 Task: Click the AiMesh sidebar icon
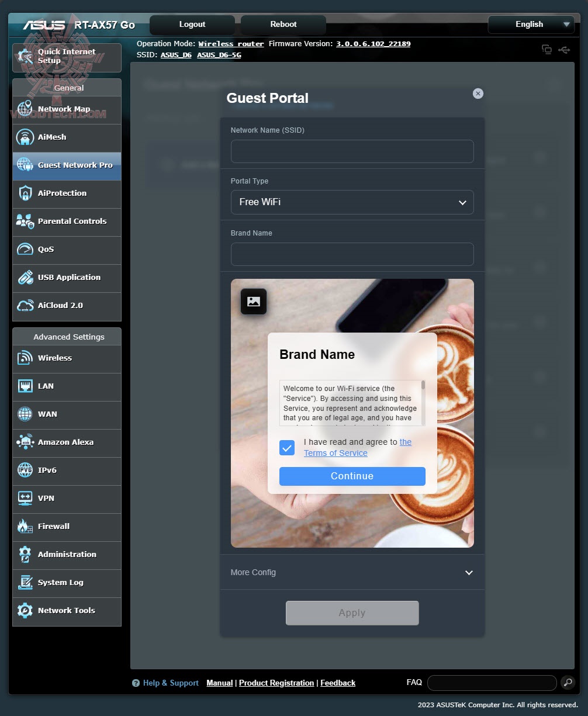point(25,137)
